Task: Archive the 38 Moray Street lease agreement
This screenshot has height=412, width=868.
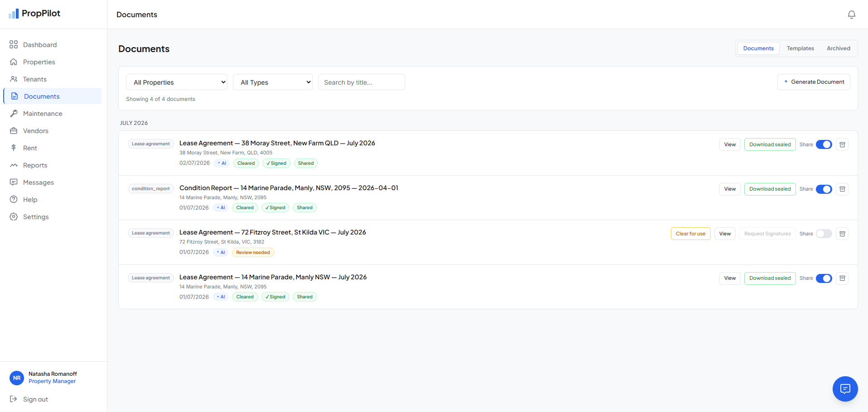Action: pyautogui.click(x=842, y=144)
